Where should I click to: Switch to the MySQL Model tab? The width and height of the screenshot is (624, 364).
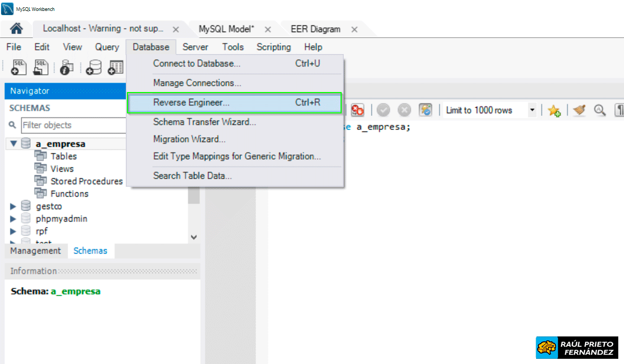tap(226, 29)
